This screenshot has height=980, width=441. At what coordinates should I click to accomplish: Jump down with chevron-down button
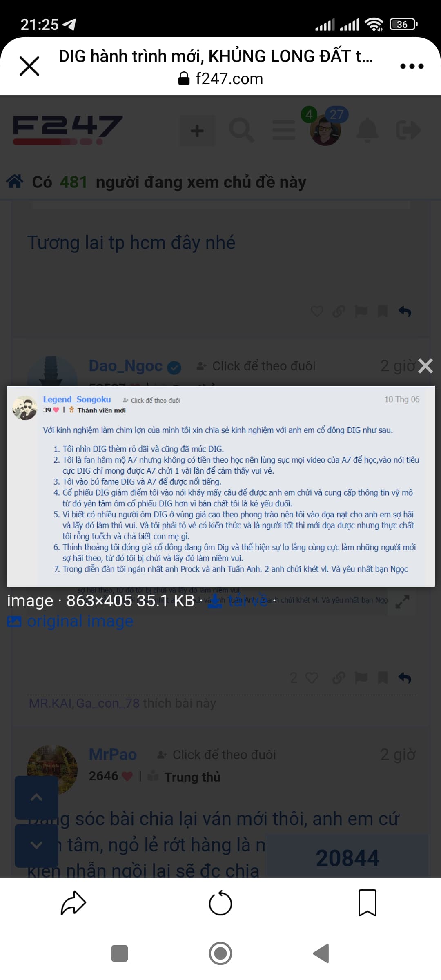[x=36, y=845]
